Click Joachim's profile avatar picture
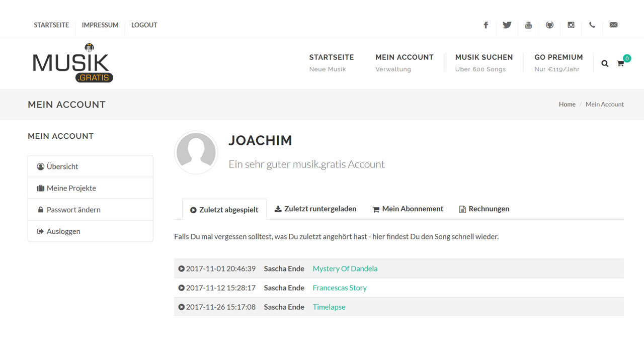This screenshot has height=362, width=644. tap(196, 152)
